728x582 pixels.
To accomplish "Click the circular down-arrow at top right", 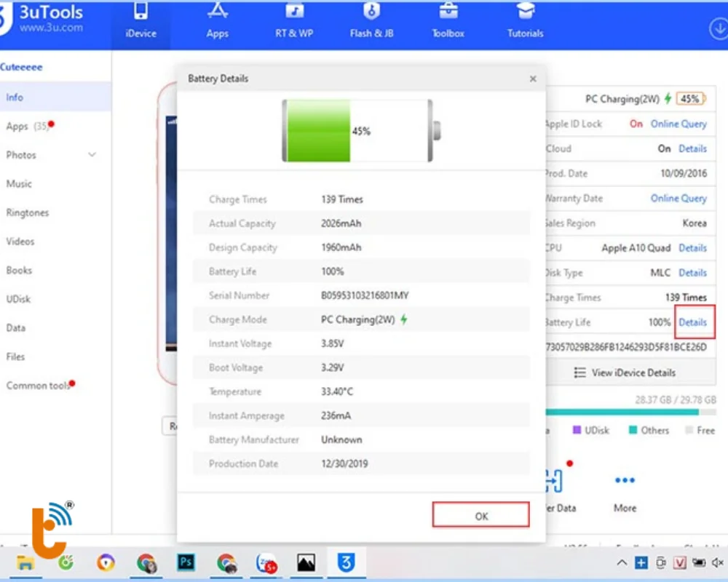I will tap(719, 29).
